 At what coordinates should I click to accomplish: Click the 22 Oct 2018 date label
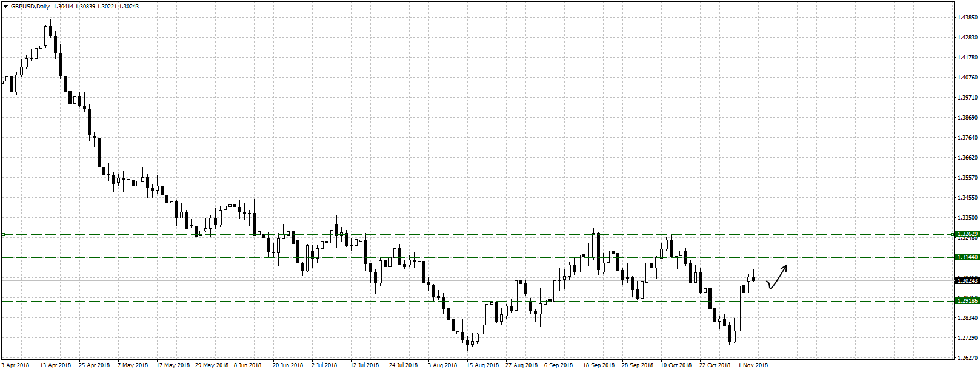point(715,365)
